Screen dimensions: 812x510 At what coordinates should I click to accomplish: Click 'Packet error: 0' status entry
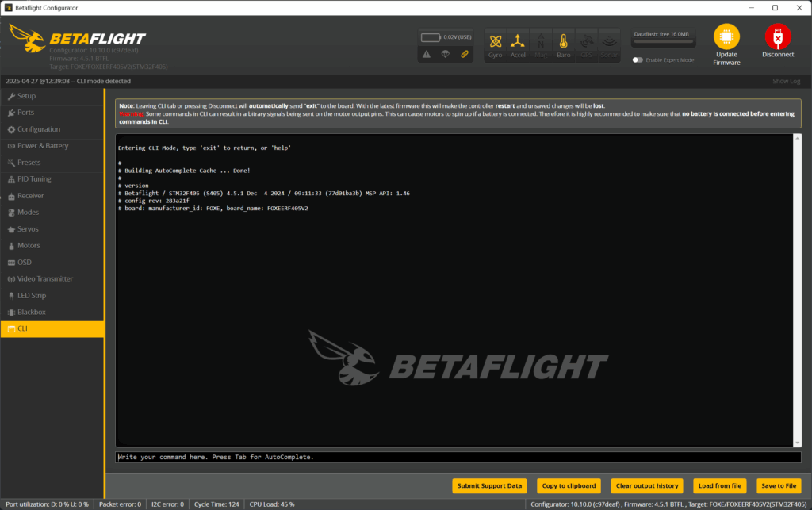121,504
